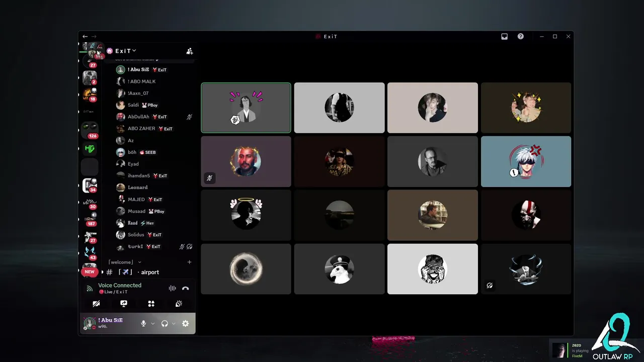This screenshot has width=644, height=362.
Task: Toggle headphone deafen in user panel
Action: (165, 323)
